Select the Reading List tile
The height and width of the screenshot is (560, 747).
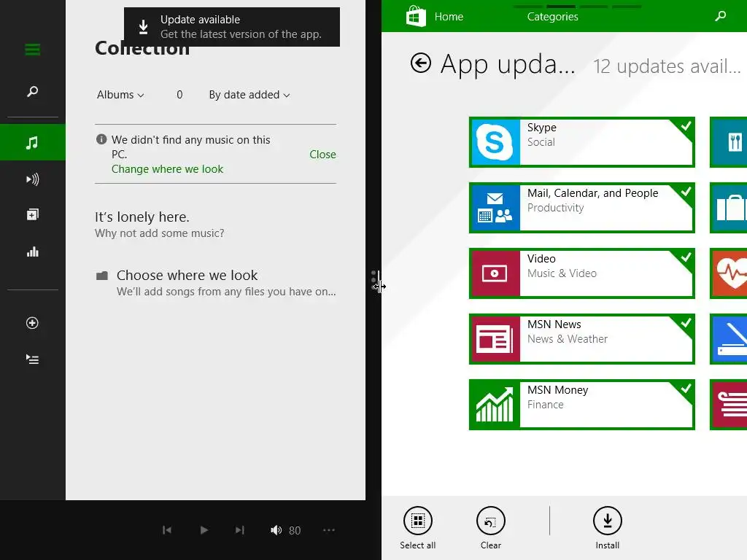(x=729, y=405)
